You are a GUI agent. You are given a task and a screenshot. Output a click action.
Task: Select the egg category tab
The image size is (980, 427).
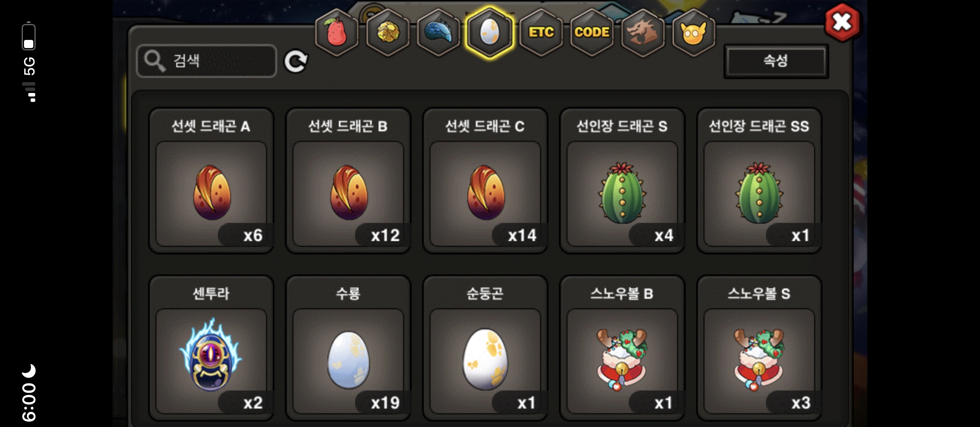click(490, 33)
